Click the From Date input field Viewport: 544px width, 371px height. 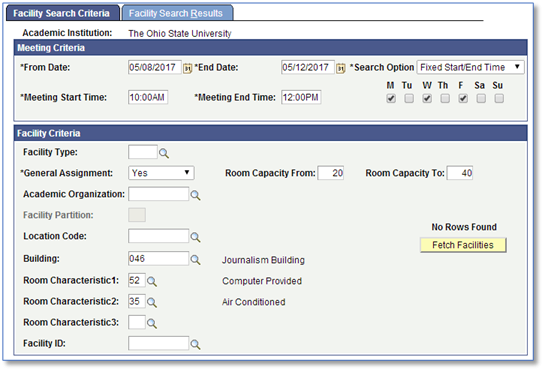(x=154, y=67)
